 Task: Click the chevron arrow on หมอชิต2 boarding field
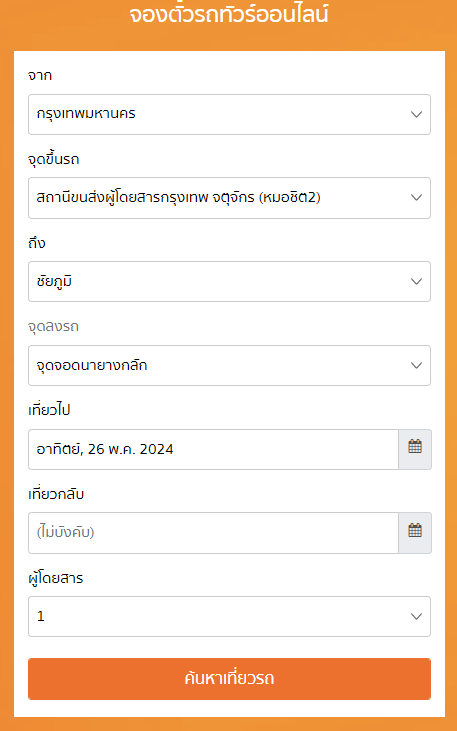(416, 198)
